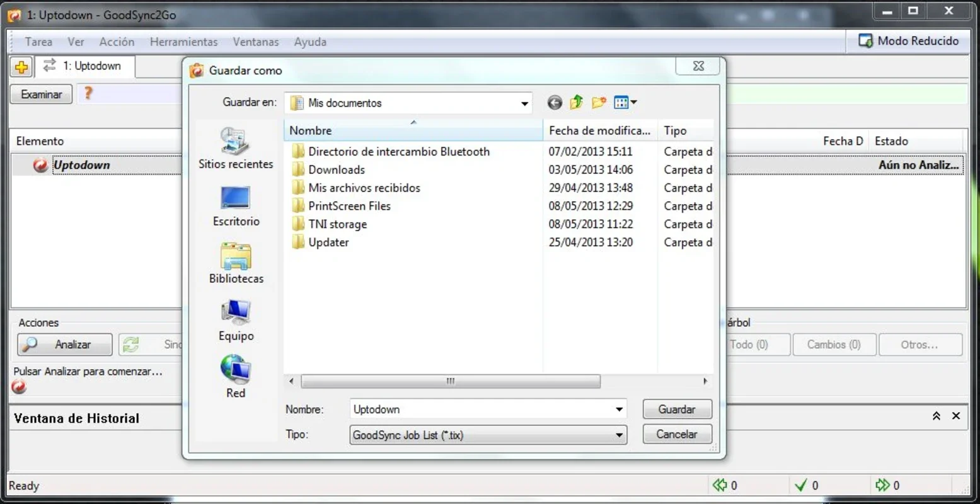Select Escritorio in places bar
This screenshot has width=980, height=504.
236,206
